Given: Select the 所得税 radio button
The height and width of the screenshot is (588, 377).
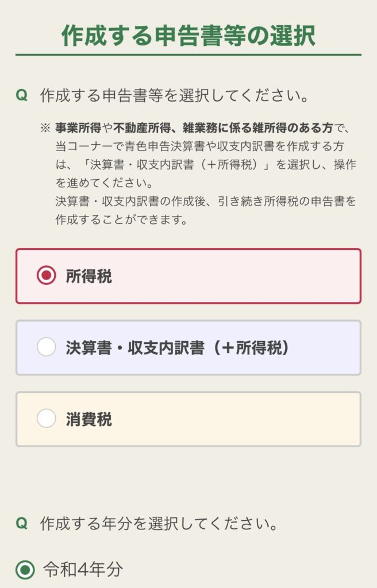Looking at the screenshot, I should tap(47, 276).
